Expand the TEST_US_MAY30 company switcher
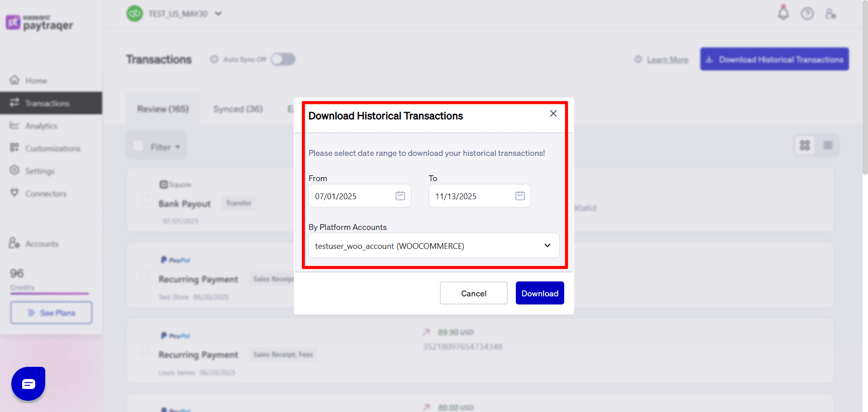 [x=218, y=14]
